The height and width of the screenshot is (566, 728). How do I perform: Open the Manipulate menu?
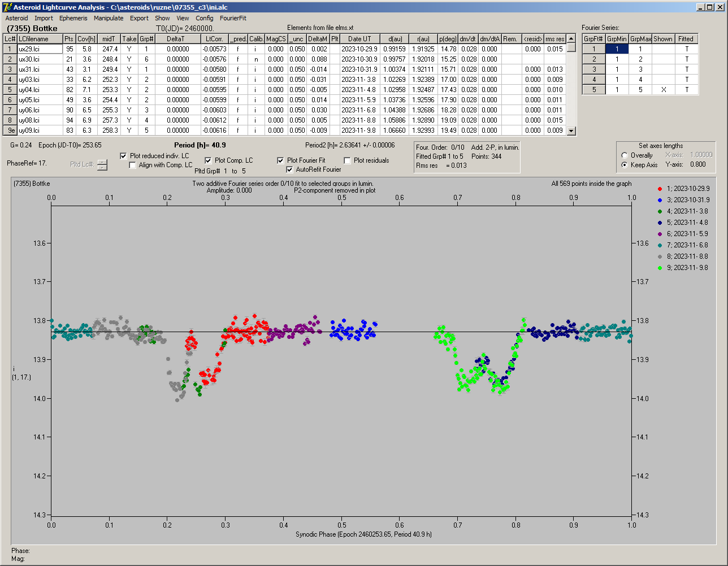coord(109,18)
